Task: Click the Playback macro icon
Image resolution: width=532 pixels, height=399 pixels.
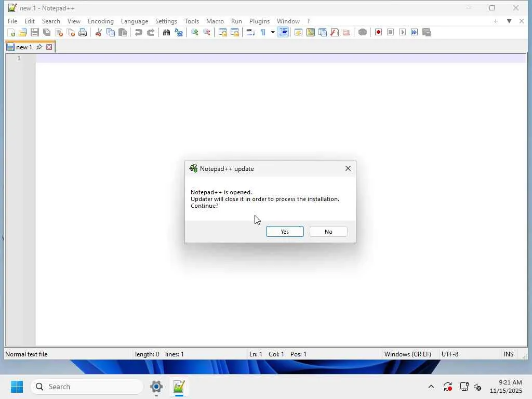Action: pos(403,33)
